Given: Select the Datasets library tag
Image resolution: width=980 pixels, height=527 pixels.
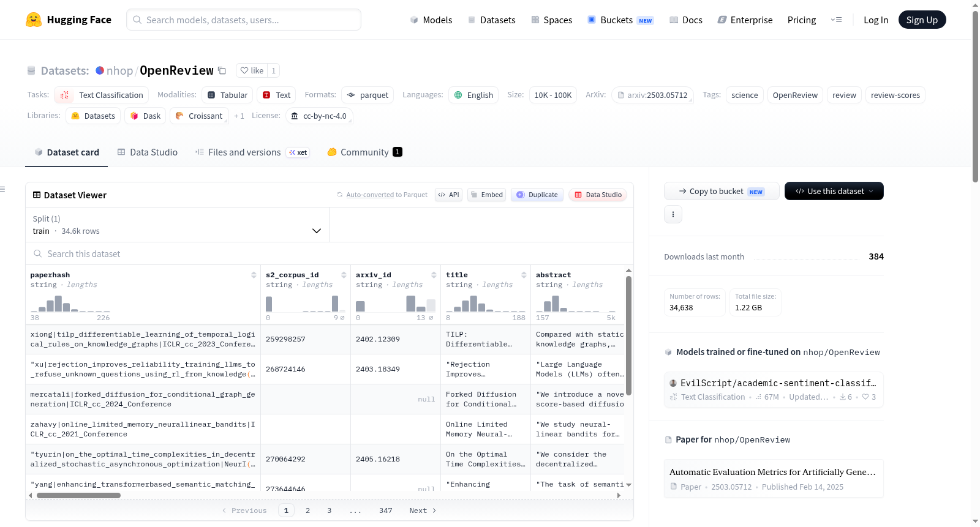Looking at the screenshot, I should [x=93, y=116].
